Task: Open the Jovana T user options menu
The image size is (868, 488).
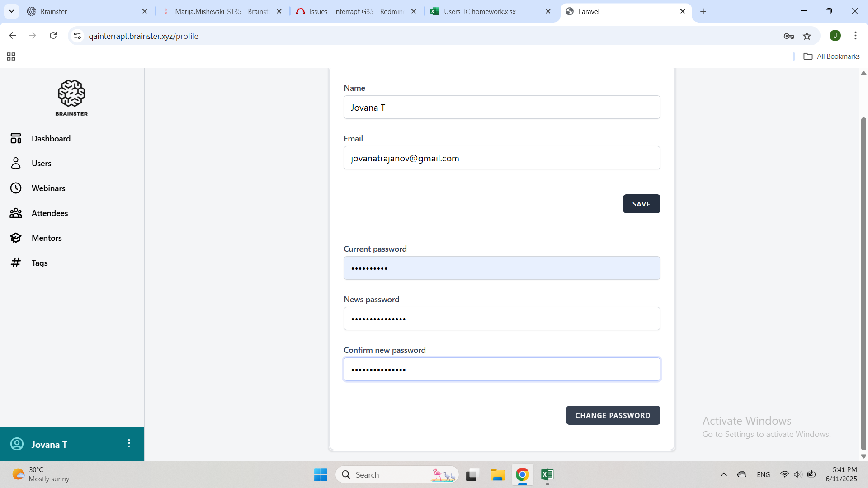Action: pyautogui.click(x=129, y=443)
